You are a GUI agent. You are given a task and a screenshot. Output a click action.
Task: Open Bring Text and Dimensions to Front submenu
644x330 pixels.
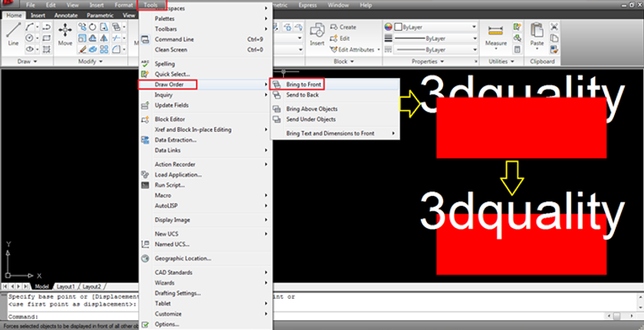pyautogui.click(x=335, y=133)
